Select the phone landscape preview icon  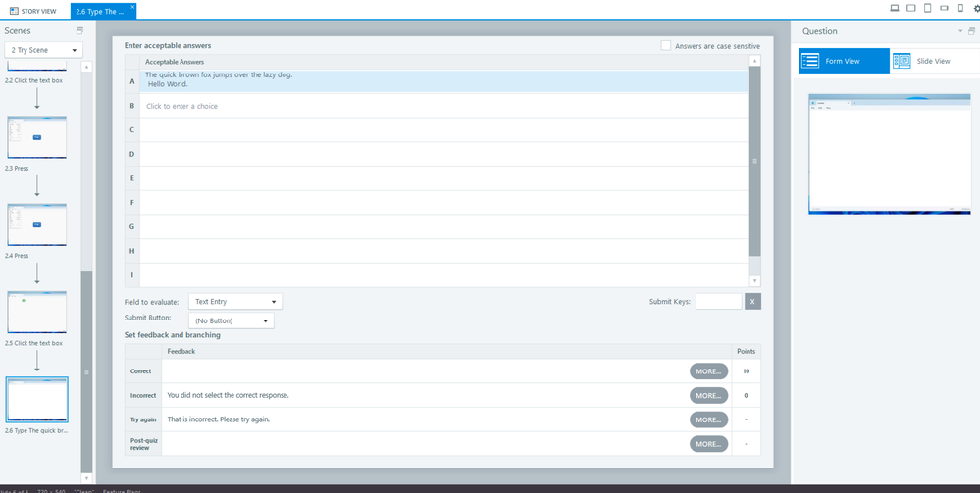pyautogui.click(x=944, y=8)
